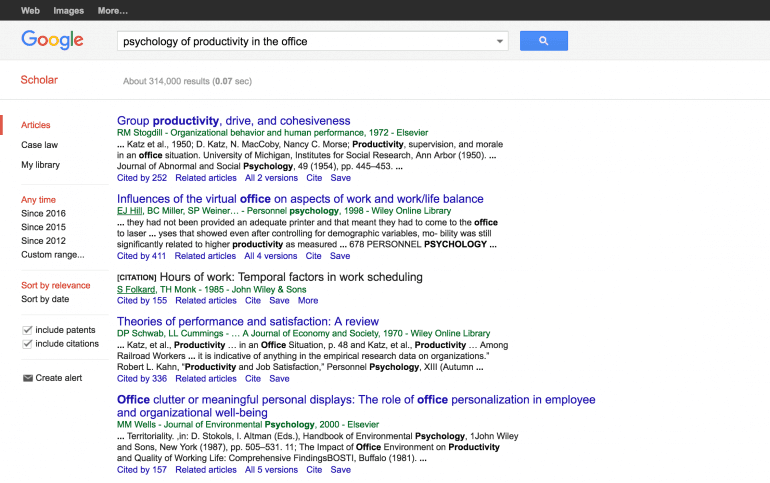Click the Google logo
This screenshot has height=483, width=770.
(x=52, y=40)
